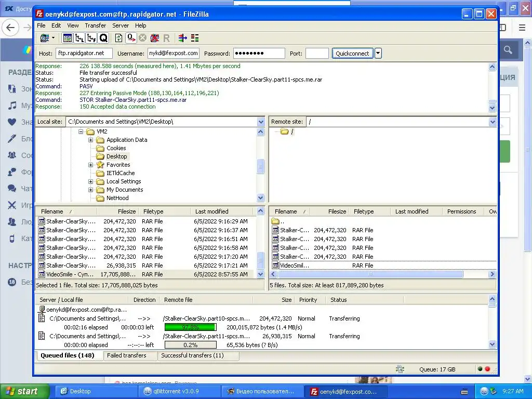532x399 pixels.
Task: Select remote VideoSmil... RAR file
Action: click(x=383, y=265)
